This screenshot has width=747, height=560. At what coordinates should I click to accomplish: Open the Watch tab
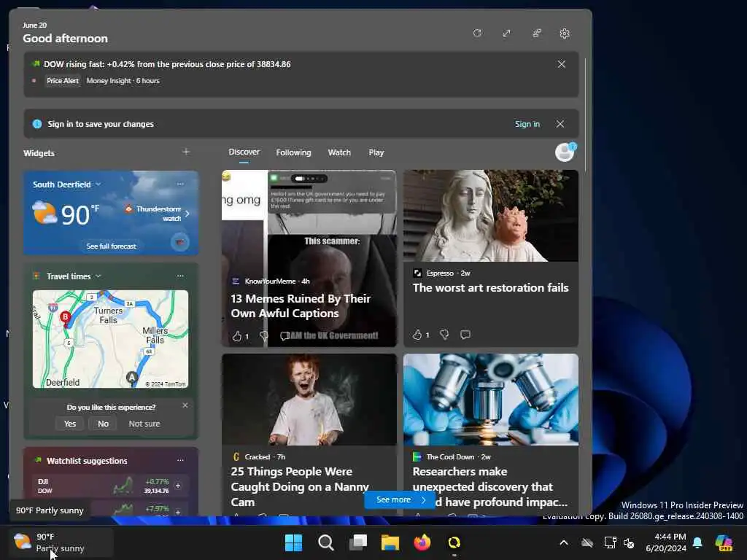[x=339, y=152]
